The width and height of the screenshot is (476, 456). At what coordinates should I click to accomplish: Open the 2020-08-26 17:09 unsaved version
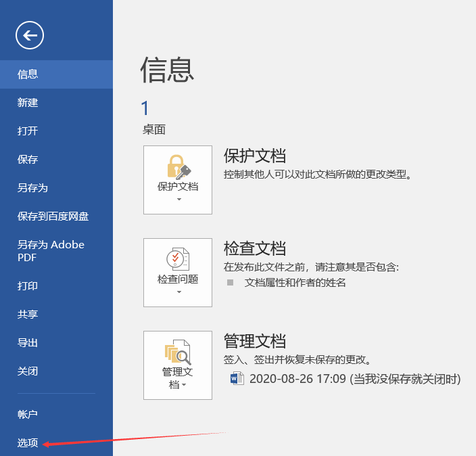click(355, 379)
